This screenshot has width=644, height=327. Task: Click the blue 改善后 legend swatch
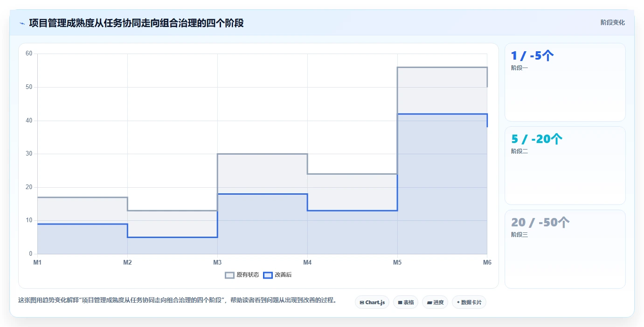[268, 275]
